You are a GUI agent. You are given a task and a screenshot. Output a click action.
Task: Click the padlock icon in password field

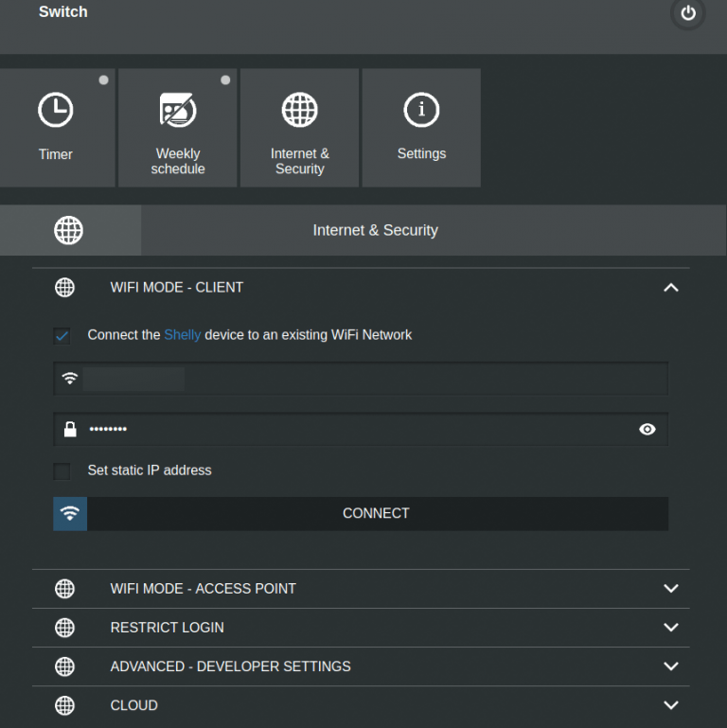(x=70, y=430)
